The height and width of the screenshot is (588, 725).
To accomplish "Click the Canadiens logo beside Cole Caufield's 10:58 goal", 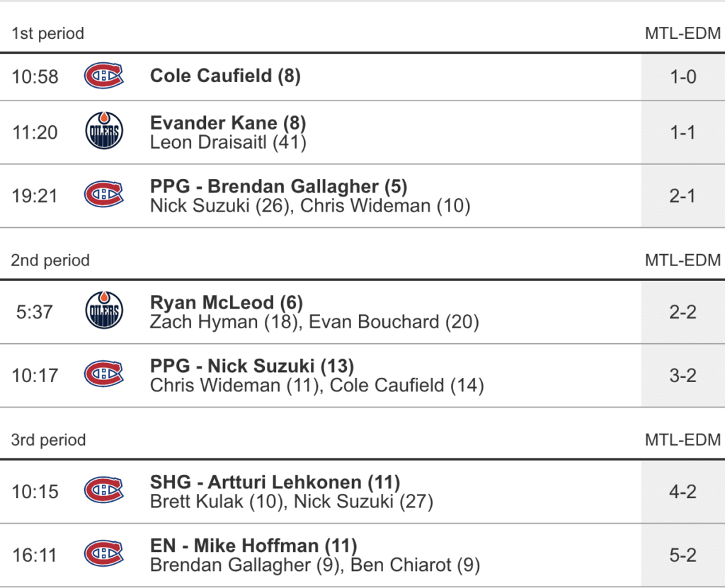I will pyautogui.click(x=103, y=76).
